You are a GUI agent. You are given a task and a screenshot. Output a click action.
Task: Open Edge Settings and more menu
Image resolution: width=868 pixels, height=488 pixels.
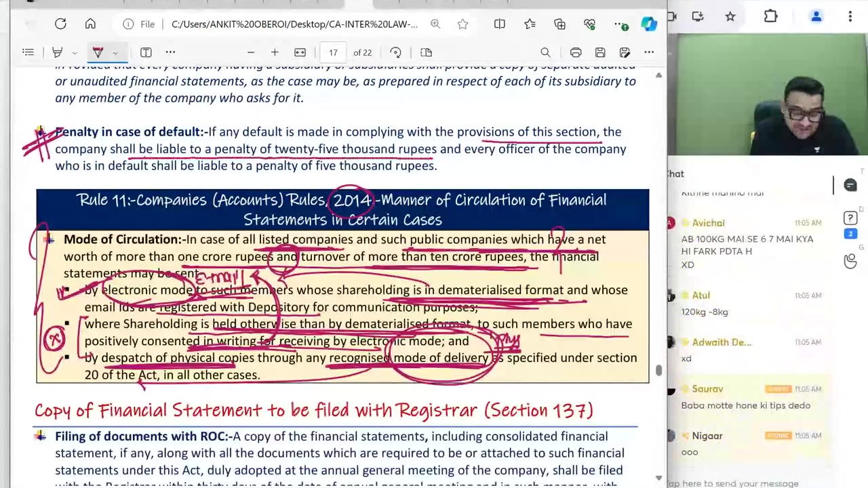tap(620, 24)
